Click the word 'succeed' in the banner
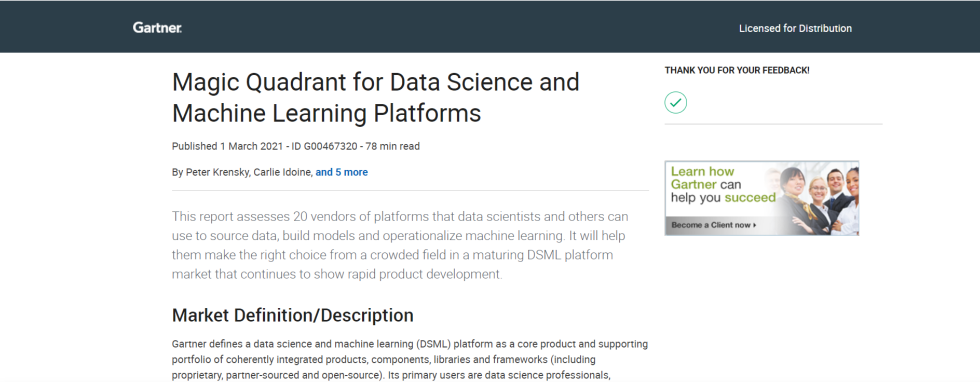The height and width of the screenshot is (382, 980). [750, 198]
